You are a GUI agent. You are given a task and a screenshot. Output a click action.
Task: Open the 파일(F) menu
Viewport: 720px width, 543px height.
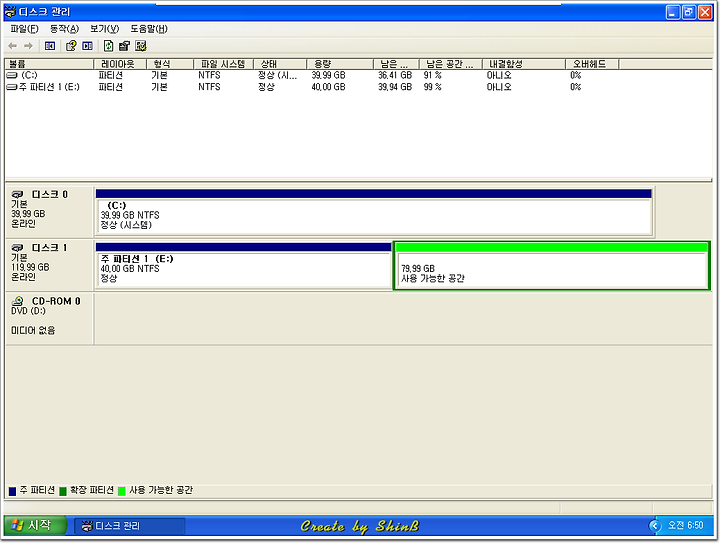(x=24, y=29)
